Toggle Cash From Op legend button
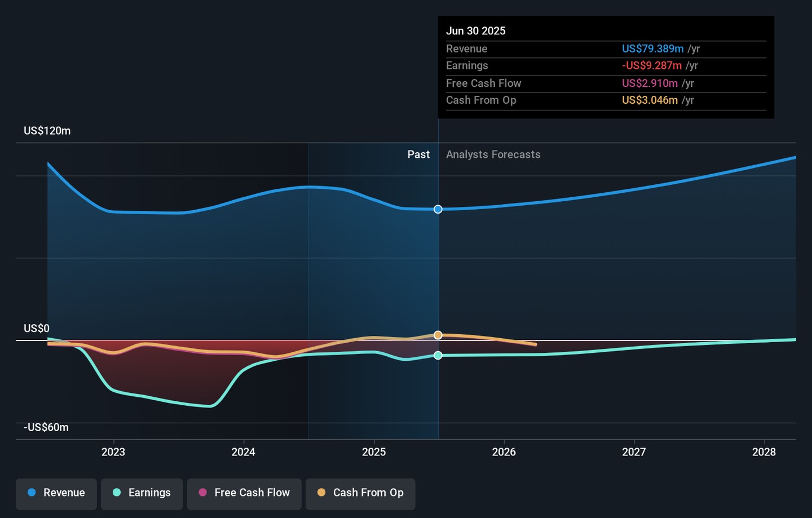 coord(360,493)
